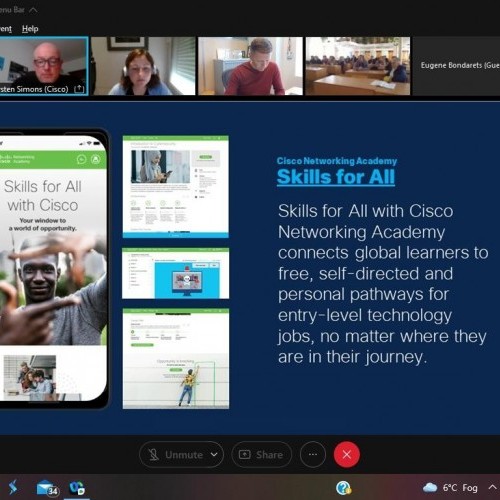
Task: Expand the audio options arrow beside Unmute
Action: pos(214,455)
